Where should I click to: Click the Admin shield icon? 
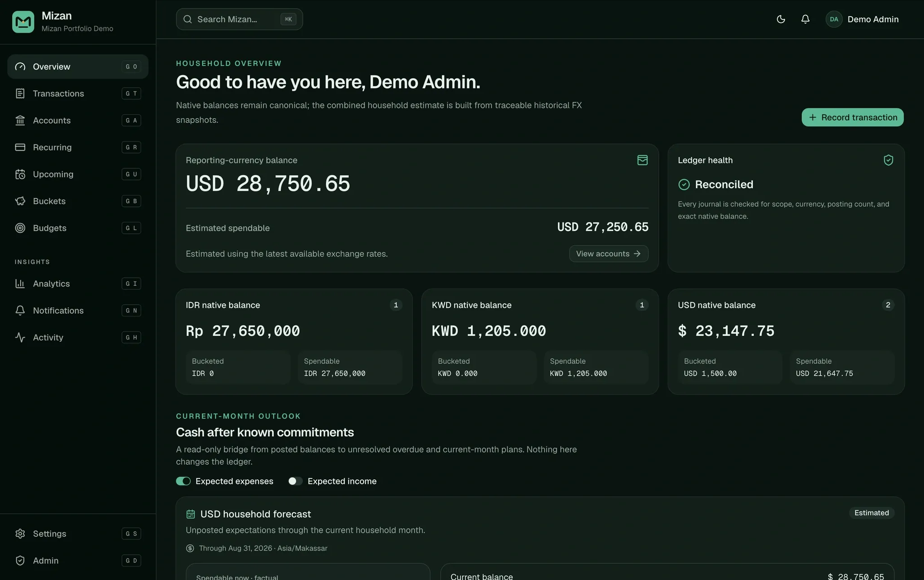[x=20, y=561]
